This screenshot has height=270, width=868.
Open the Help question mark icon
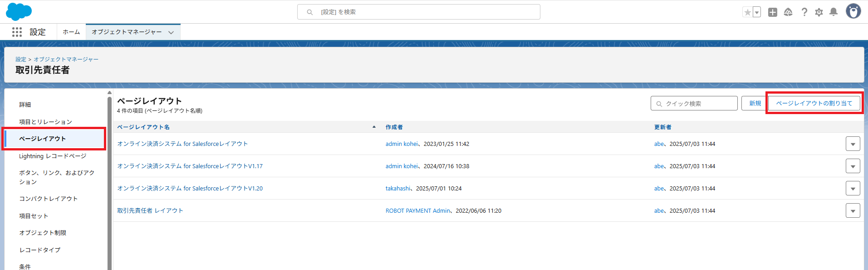tap(804, 12)
